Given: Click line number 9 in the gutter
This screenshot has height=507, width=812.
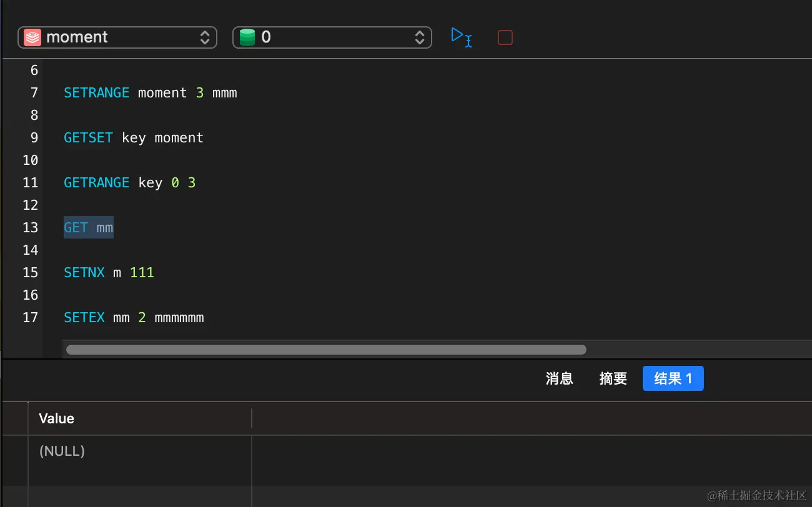Looking at the screenshot, I should [x=34, y=137].
